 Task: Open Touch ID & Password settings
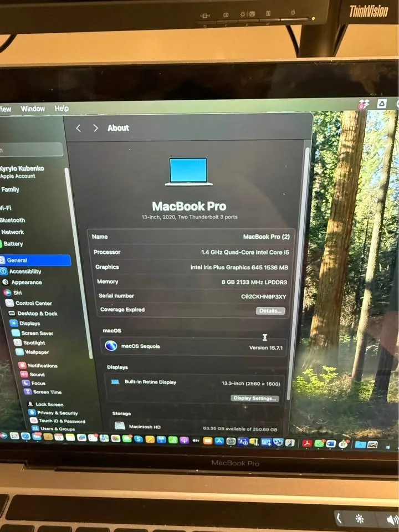coord(58,421)
